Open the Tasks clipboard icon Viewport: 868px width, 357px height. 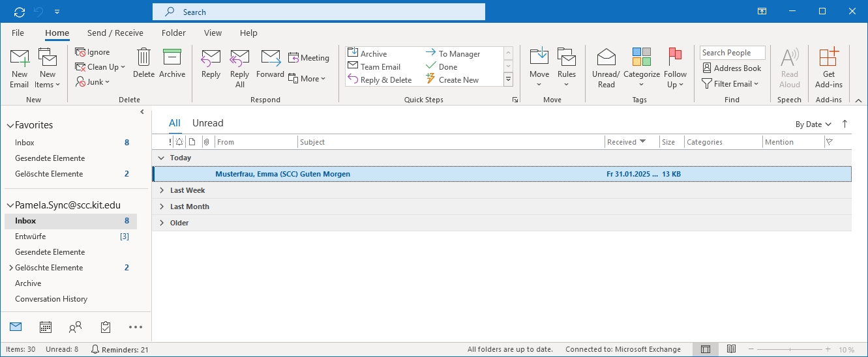tap(106, 327)
